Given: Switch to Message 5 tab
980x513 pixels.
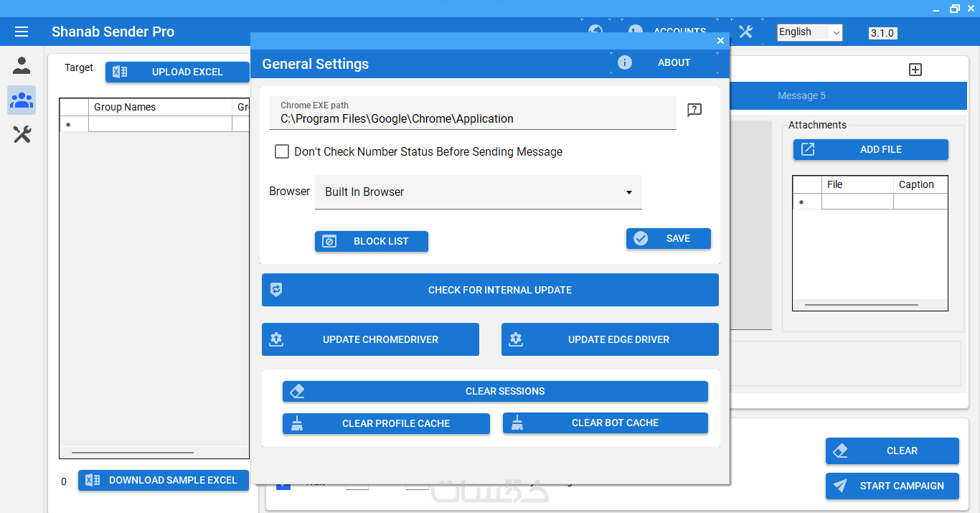Looking at the screenshot, I should [801, 95].
